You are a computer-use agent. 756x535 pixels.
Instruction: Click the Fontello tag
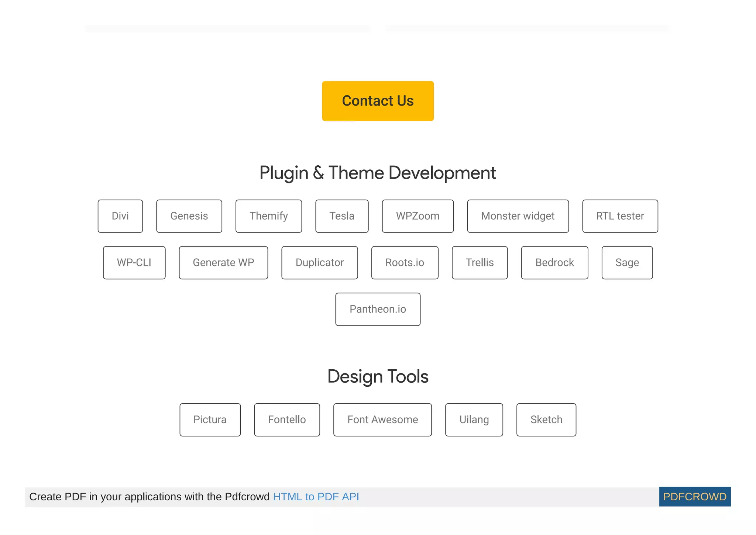(x=287, y=420)
